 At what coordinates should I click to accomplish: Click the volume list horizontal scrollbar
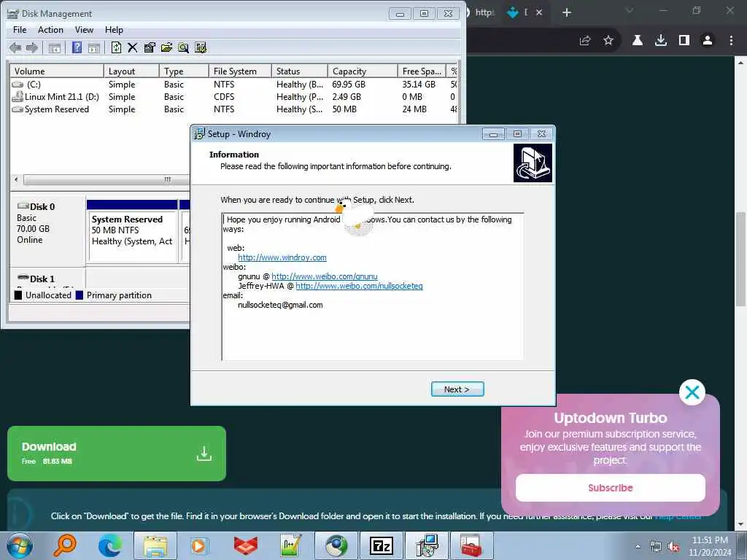107,179
